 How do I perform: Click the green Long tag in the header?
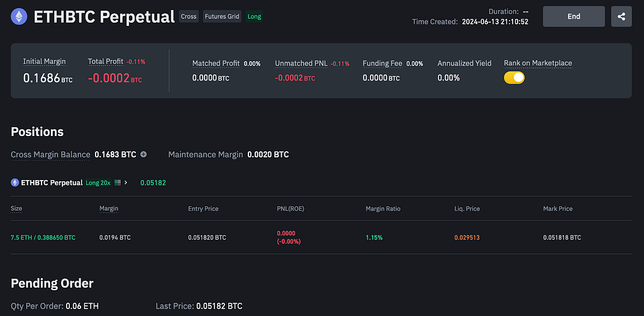pyautogui.click(x=254, y=17)
